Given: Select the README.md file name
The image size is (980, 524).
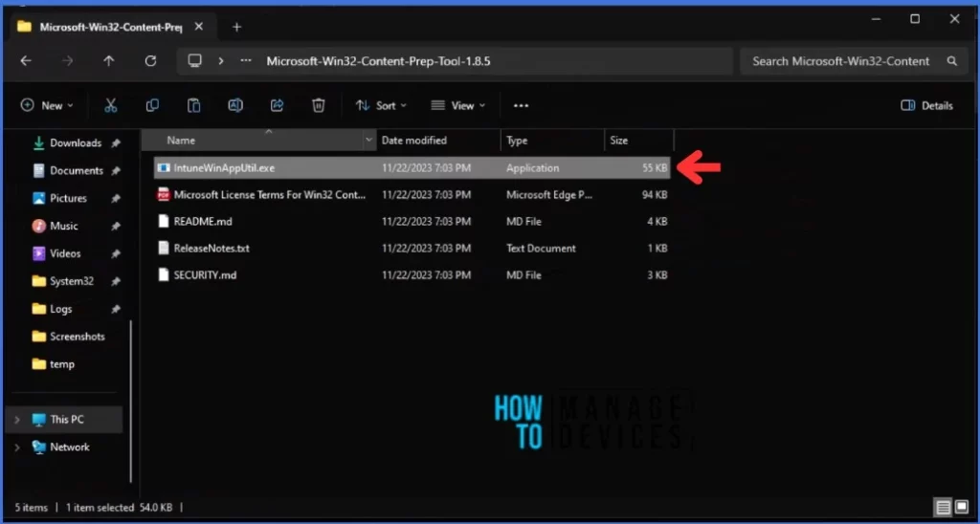Looking at the screenshot, I should click(203, 221).
